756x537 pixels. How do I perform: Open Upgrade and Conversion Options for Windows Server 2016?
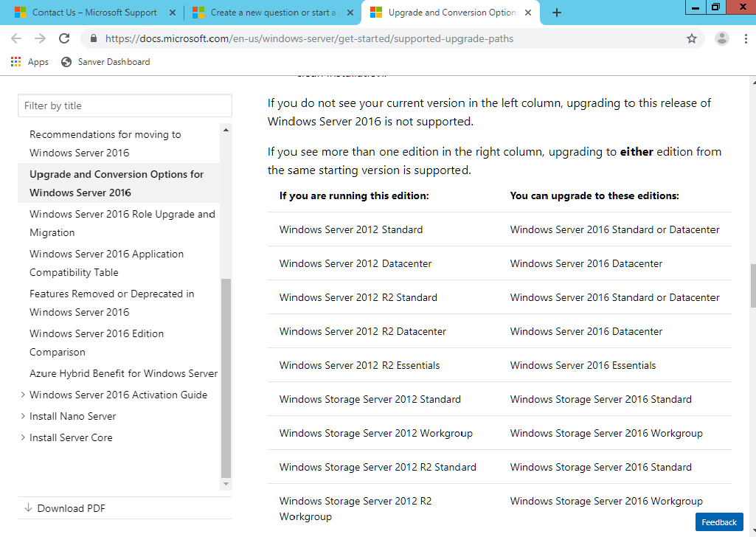117,183
